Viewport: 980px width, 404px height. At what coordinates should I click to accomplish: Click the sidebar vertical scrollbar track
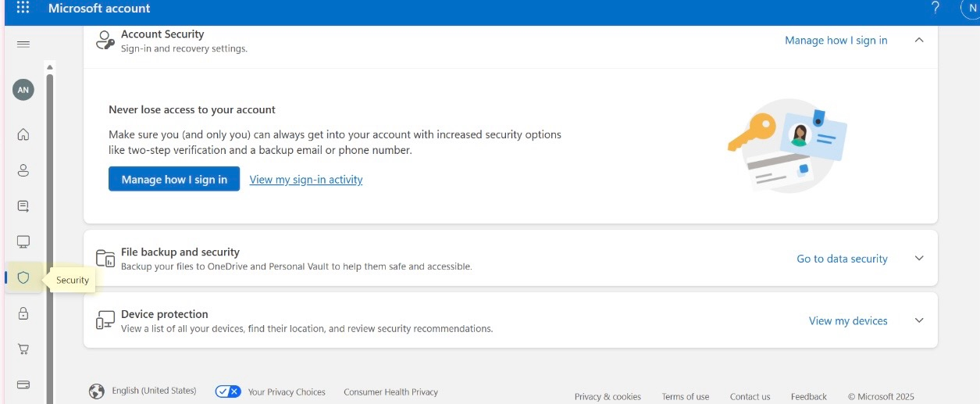[50, 238]
